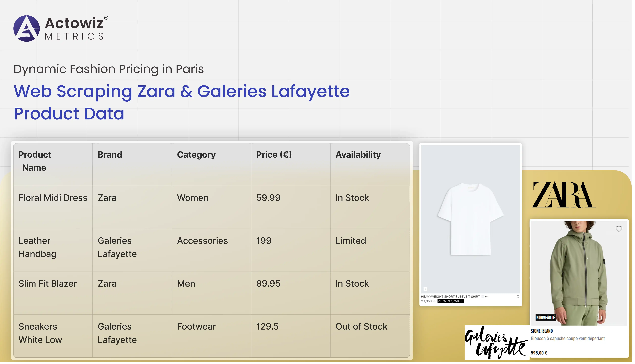The width and height of the screenshot is (635, 364).
Task: Click the white T-shirt product image
Action: [x=470, y=219]
